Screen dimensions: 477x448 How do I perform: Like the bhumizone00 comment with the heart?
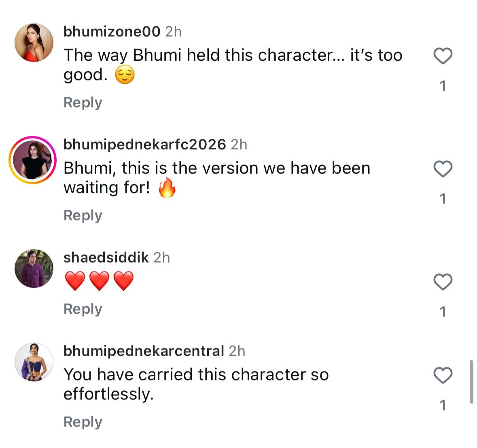coord(443,56)
